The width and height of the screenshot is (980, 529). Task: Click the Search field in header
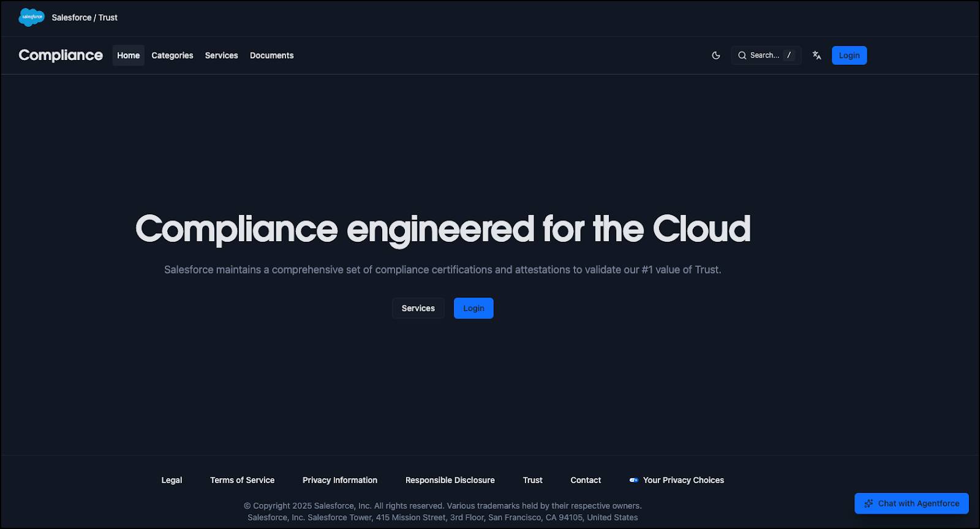coord(766,55)
